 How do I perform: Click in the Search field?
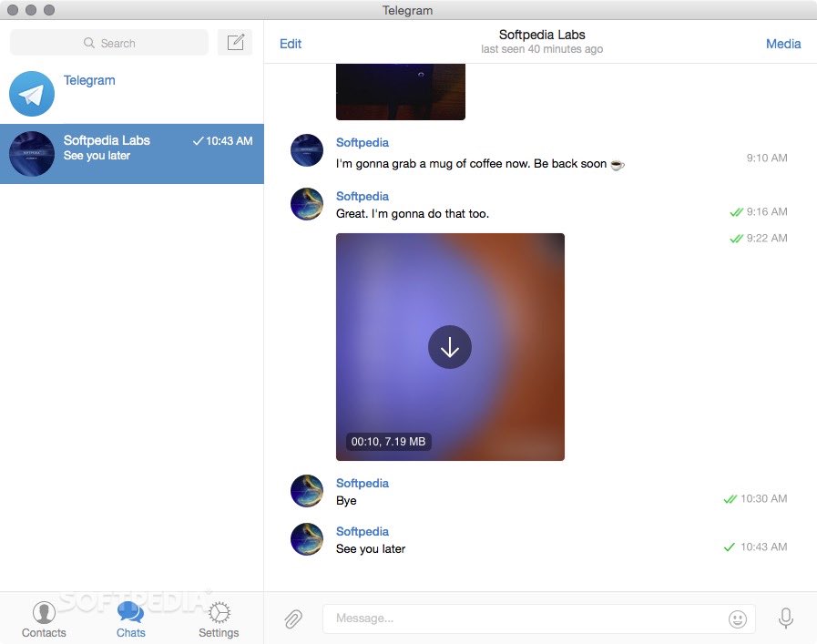(109, 43)
